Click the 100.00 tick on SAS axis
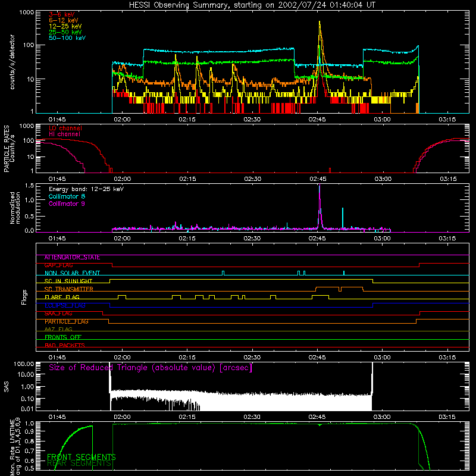The height and width of the screenshot is (476, 476). (24, 364)
